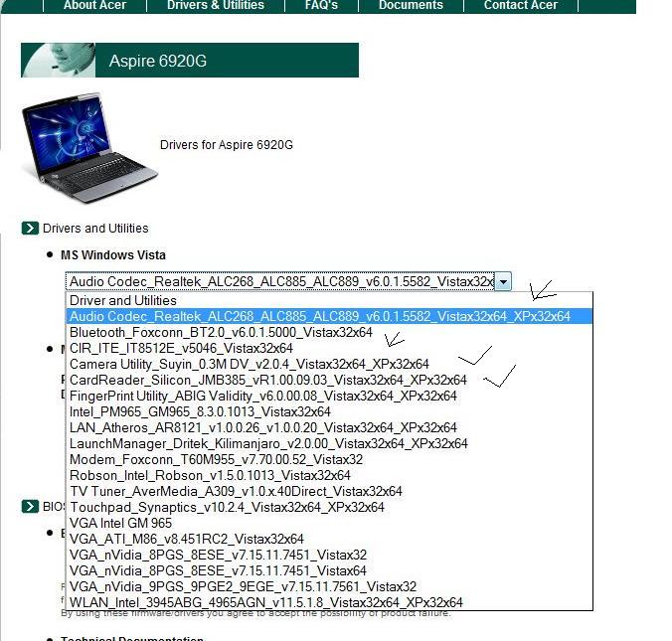The width and height of the screenshot is (672, 641).
Task: Select 'Driver and Utilities' list option
Action: (x=329, y=300)
